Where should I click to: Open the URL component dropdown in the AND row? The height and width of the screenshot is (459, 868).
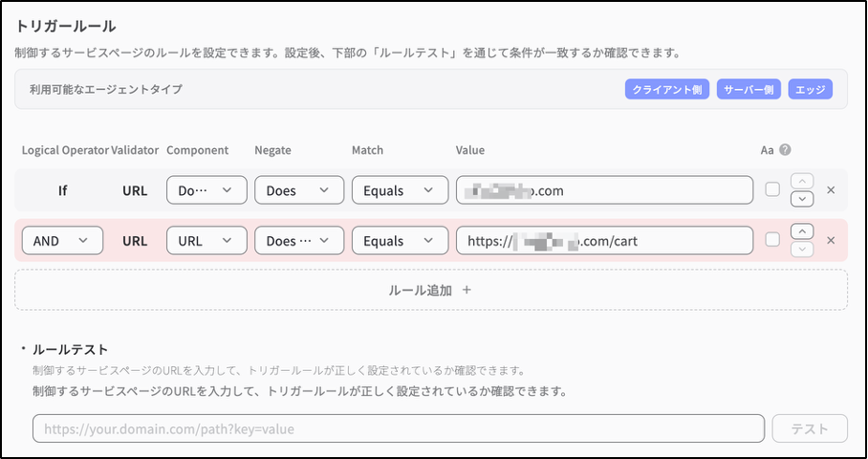(206, 241)
